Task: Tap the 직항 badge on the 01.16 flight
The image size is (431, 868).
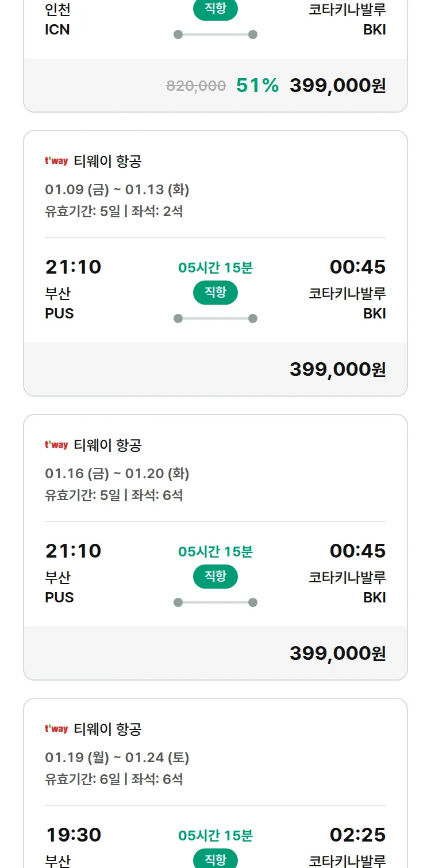Action: pyautogui.click(x=215, y=577)
